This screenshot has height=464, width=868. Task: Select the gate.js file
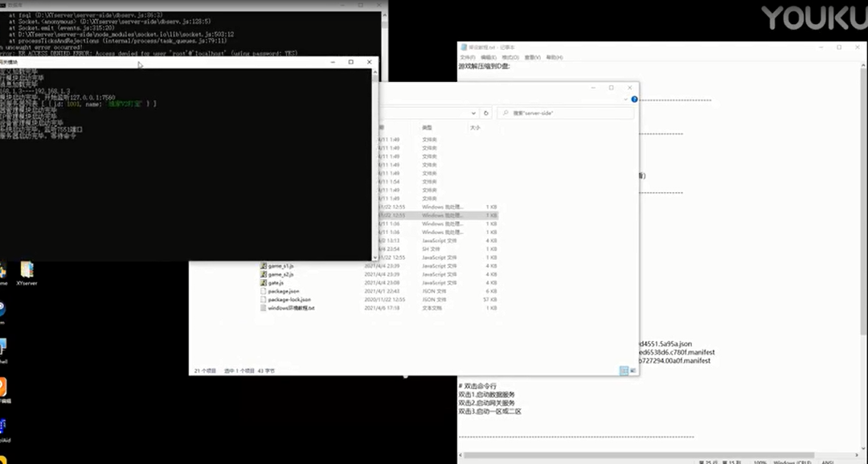point(277,283)
